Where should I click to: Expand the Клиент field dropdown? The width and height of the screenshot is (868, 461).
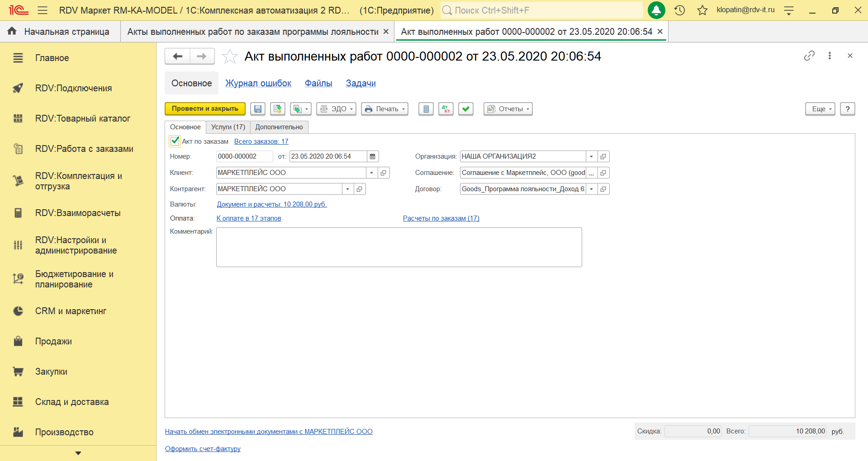(x=371, y=173)
